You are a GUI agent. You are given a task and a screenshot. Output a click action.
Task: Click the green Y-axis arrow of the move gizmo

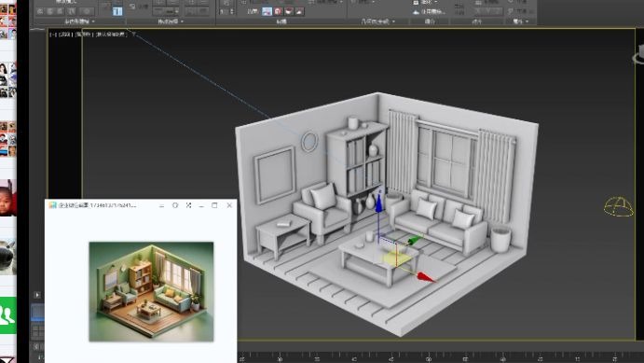[x=415, y=239]
